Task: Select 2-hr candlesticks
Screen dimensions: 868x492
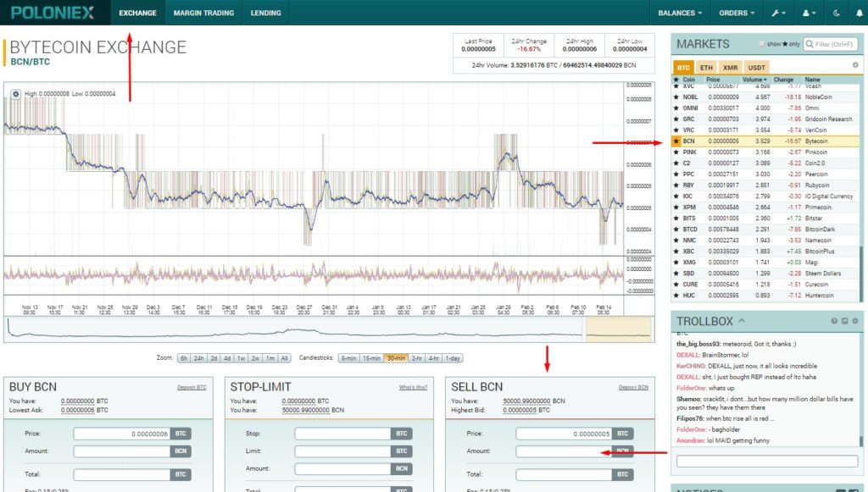Action: (417, 358)
